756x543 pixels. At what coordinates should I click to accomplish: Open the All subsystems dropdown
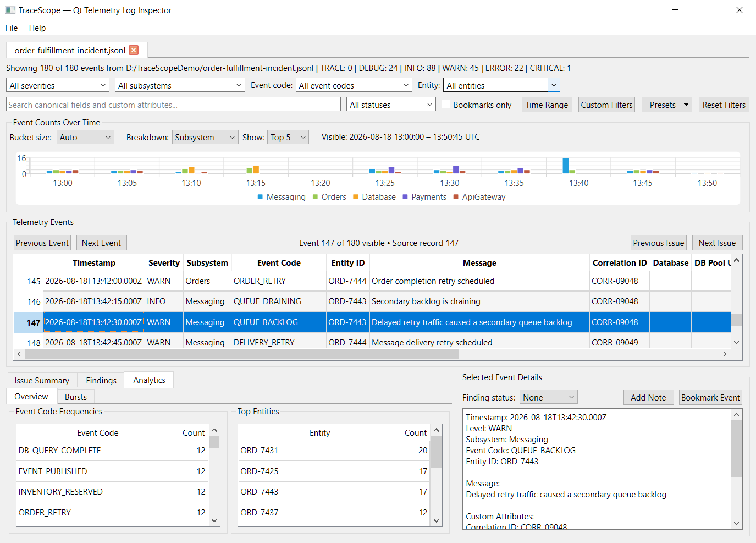(x=180, y=85)
